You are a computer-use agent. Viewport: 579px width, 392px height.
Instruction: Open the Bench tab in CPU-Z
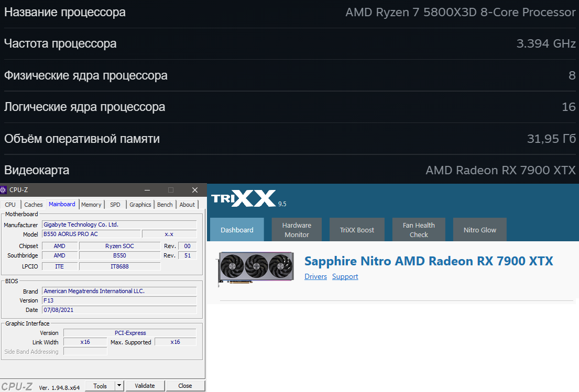tap(165, 205)
